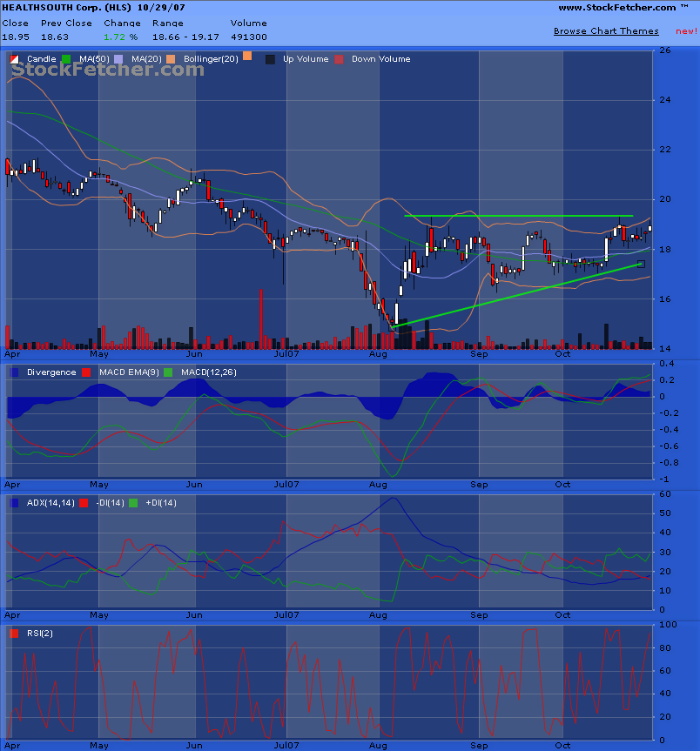Viewport: 700px width, 751px height.
Task: Click the Prev Close header label
Action: pos(66,23)
